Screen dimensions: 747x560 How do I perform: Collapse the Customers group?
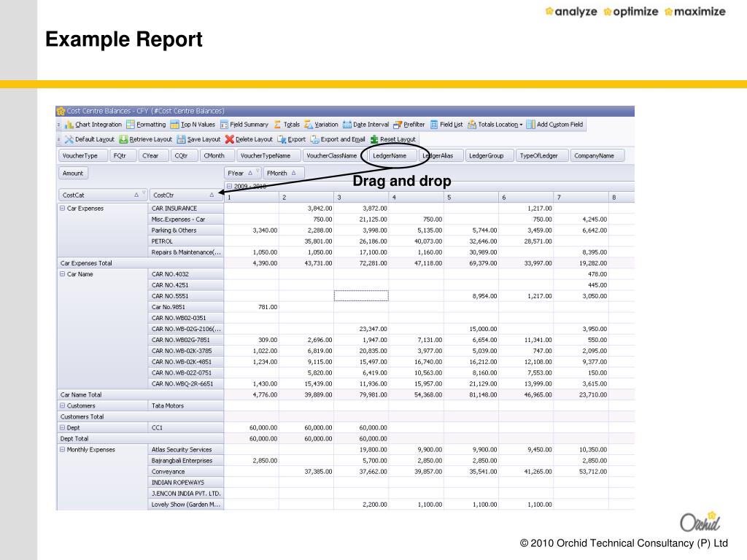tap(63, 405)
